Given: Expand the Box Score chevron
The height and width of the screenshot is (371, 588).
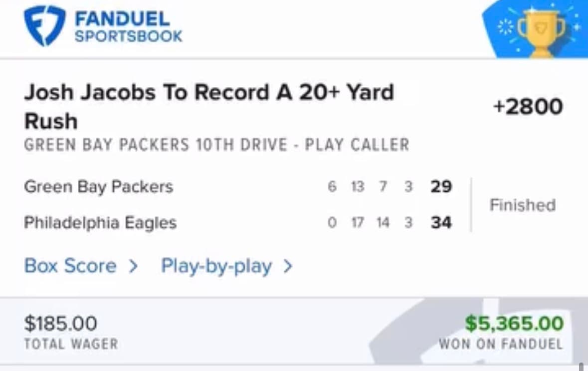Looking at the screenshot, I should click(133, 266).
